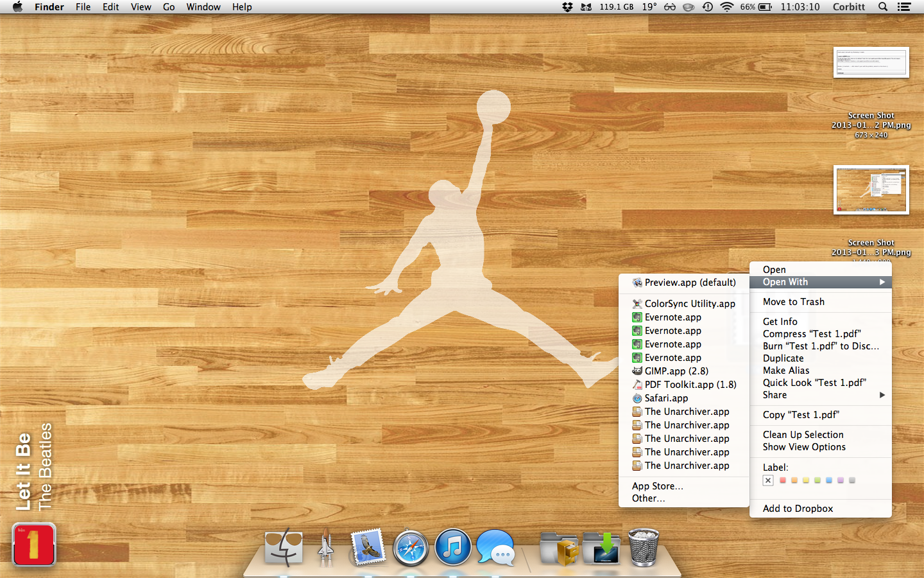
Task: Open the Go menu
Action: click(x=169, y=7)
